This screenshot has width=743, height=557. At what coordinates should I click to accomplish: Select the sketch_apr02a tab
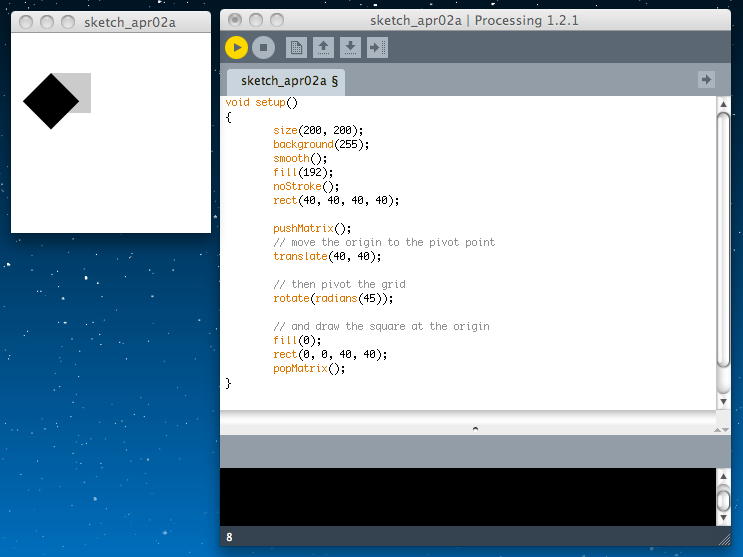pyautogui.click(x=286, y=81)
